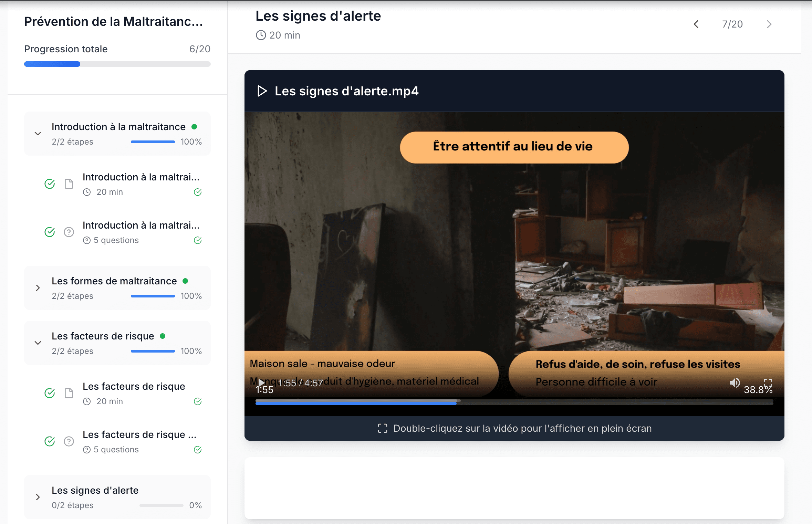The height and width of the screenshot is (524, 812).
Task: Expand Les formes de maltraitance section
Action: point(38,288)
